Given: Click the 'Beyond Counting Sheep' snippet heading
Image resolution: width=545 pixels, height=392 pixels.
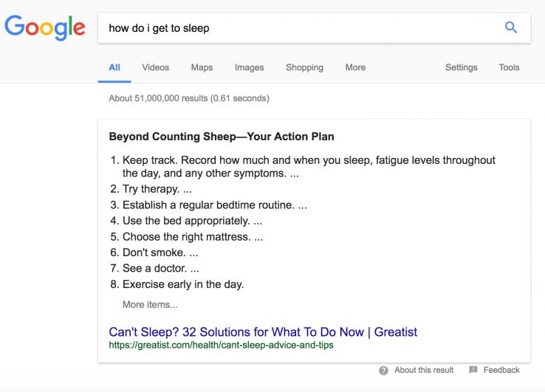Looking at the screenshot, I should pyautogui.click(x=222, y=137).
